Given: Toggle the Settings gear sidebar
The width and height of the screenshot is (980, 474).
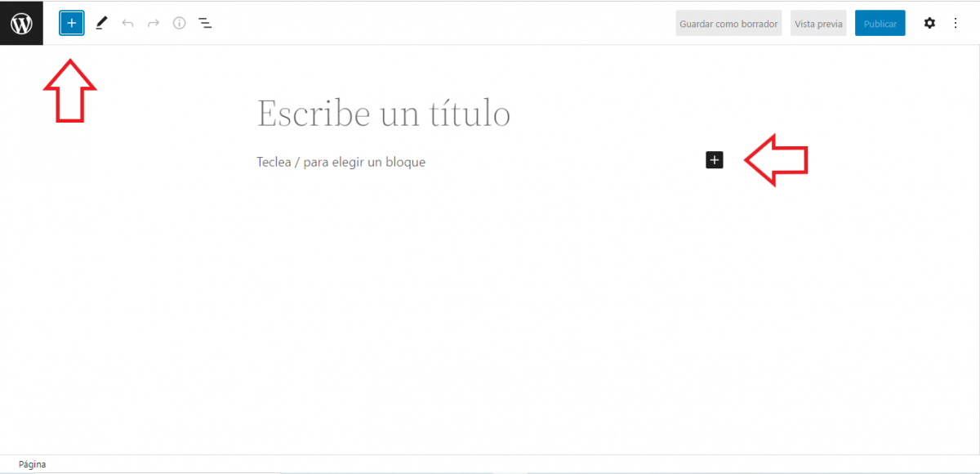Looking at the screenshot, I should point(929,24).
